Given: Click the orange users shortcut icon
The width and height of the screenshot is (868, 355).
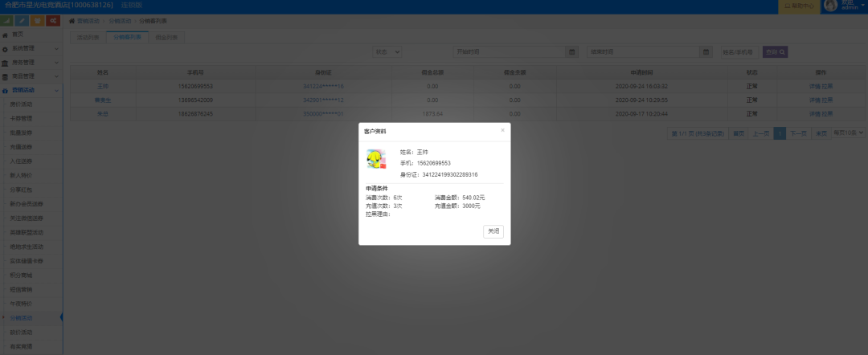Looking at the screenshot, I should coord(38,21).
